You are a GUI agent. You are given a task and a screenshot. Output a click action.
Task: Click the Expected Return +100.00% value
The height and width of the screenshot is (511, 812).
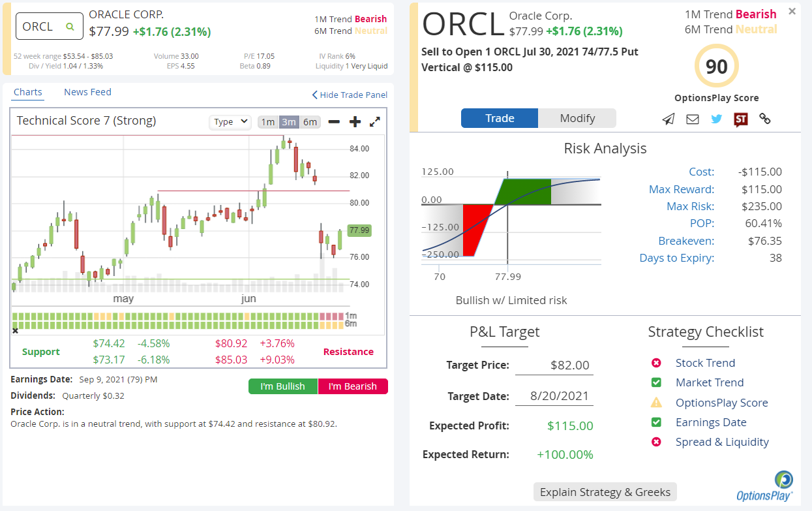click(x=565, y=455)
